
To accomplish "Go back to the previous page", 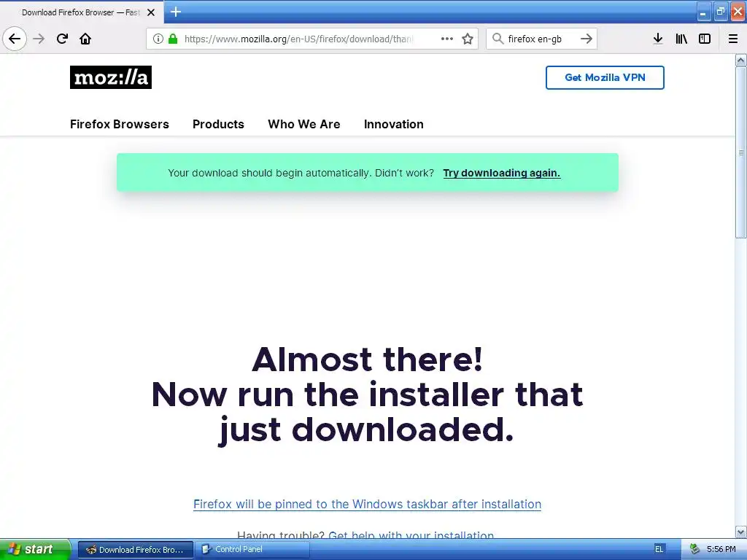I will pyautogui.click(x=15, y=39).
